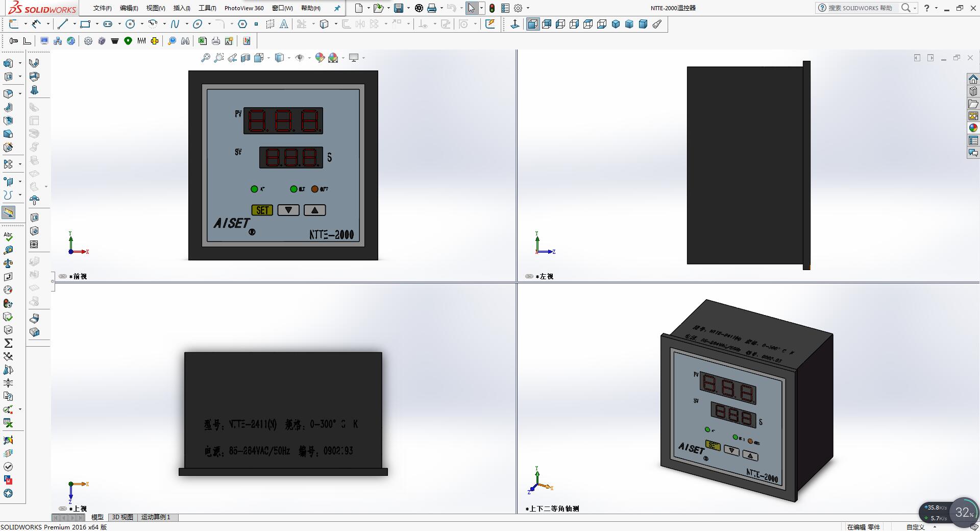Viewport: 980px width, 531px height.
Task: Open the PhotoView 360 menu
Action: (244, 8)
